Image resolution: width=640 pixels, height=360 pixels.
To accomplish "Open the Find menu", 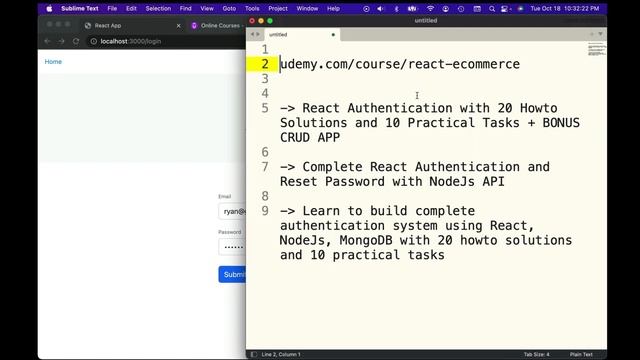I will coord(186,9).
